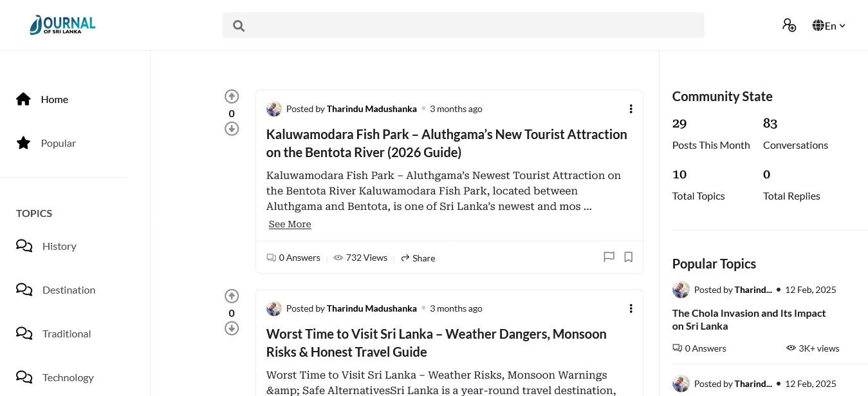Upvote the Worst Time to Visit post

pyautogui.click(x=232, y=296)
